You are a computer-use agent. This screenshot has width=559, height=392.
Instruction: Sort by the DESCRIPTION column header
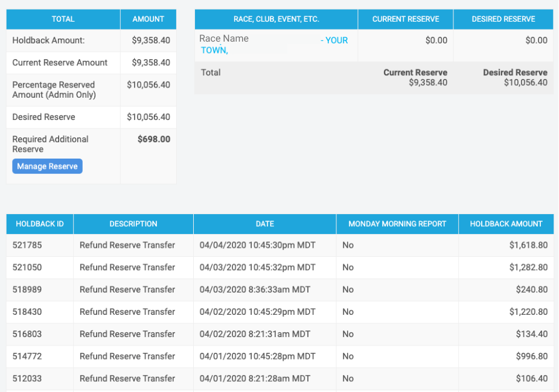133,224
